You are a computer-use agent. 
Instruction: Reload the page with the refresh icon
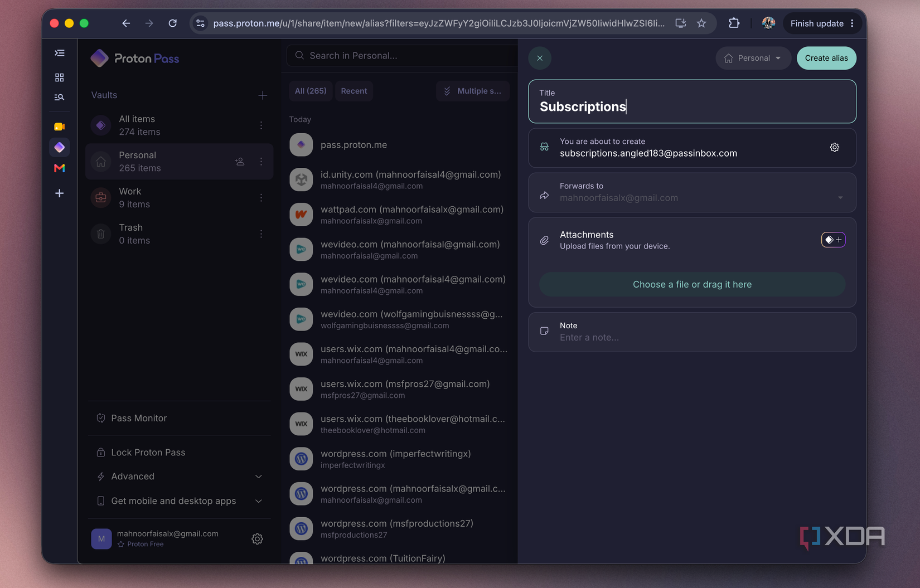pyautogui.click(x=173, y=23)
